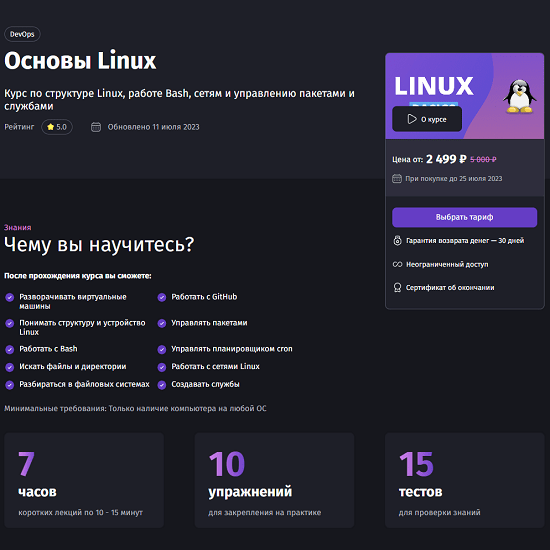Play the 'О курсе' video button
The width and height of the screenshot is (550, 550).
[x=427, y=119]
